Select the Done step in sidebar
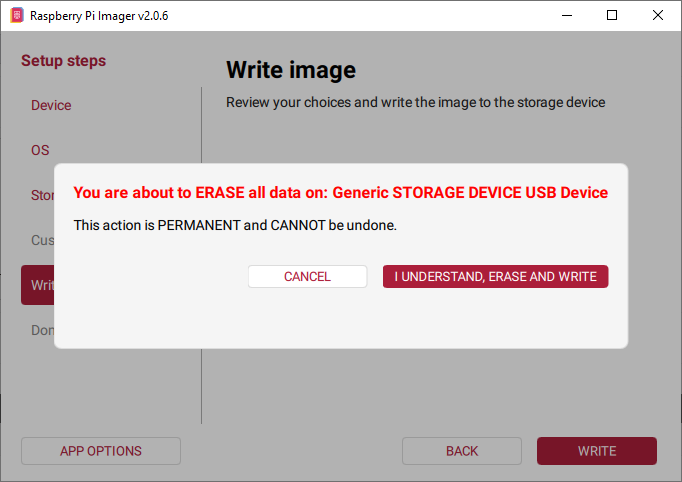The image size is (682, 482). 42,330
